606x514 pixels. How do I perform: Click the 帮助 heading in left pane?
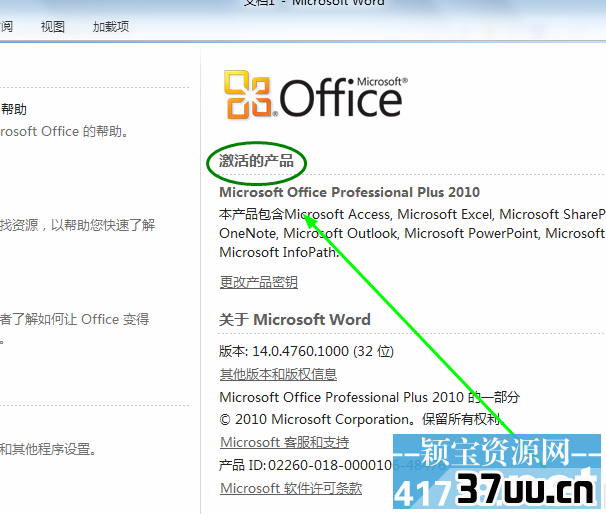(x=14, y=109)
